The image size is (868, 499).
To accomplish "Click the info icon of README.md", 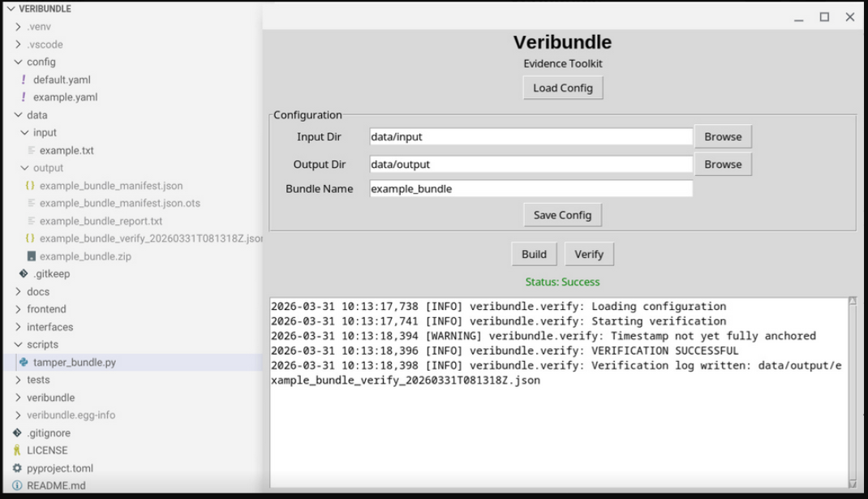I will [x=17, y=485].
